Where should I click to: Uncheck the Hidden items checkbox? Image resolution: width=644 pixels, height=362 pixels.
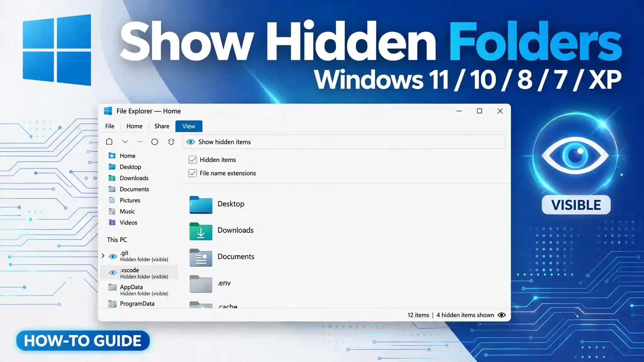click(192, 160)
